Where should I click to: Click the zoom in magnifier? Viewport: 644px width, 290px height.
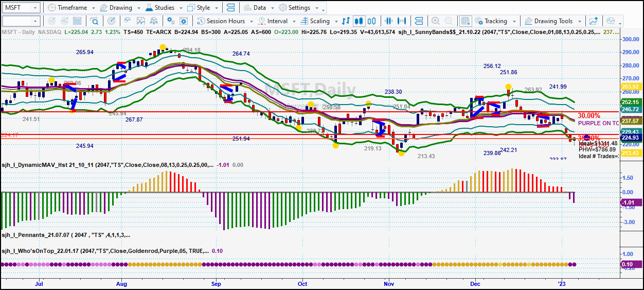(436, 21)
